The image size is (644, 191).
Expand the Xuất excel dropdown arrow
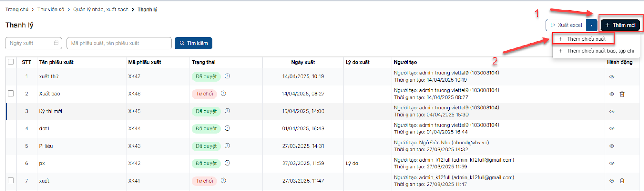591,25
